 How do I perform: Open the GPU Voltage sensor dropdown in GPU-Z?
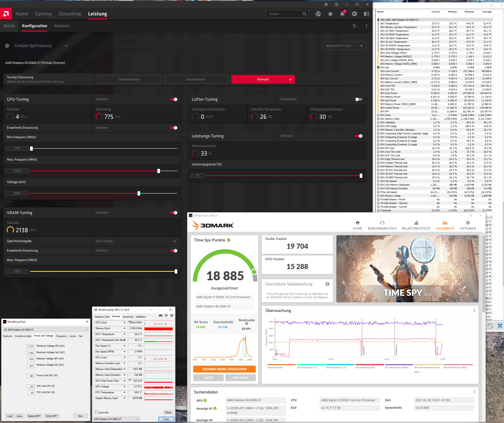(124, 387)
